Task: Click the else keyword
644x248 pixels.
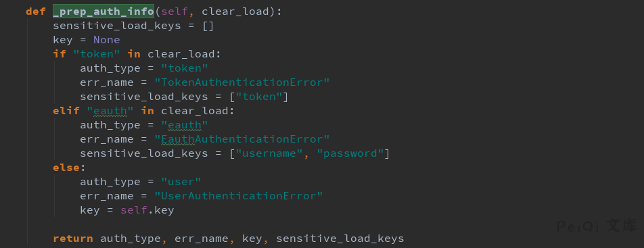Action: pyautogui.click(x=66, y=168)
